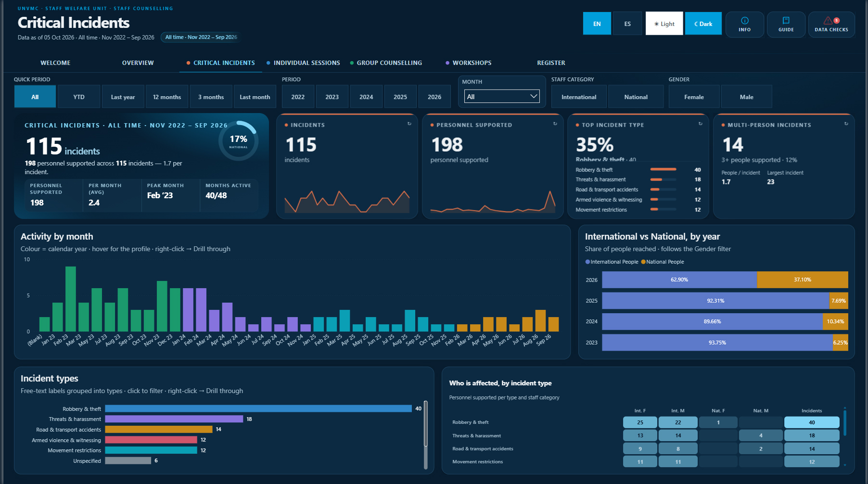The width and height of the screenshot is (868, 484).
Task: Switch to the Workshops tab
Action: click(469, 63)
